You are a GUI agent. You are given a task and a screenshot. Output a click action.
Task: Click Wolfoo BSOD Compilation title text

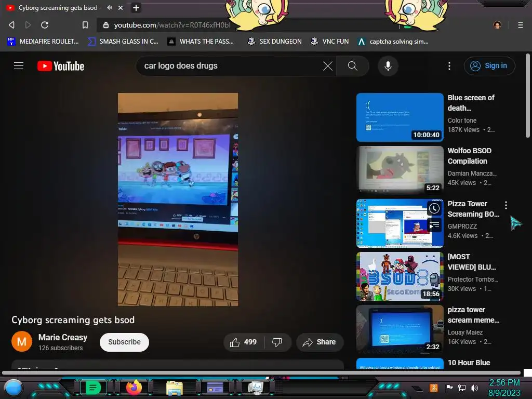[x=469, y=156]
